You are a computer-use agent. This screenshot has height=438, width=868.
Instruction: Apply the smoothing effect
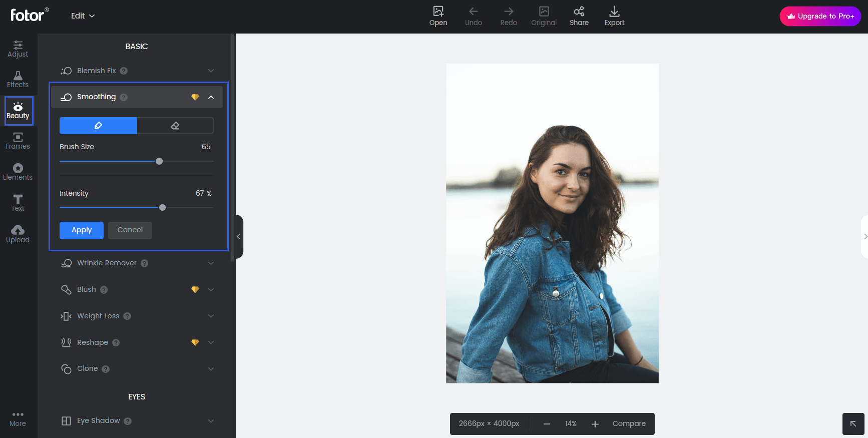click(x=82, y=230)
